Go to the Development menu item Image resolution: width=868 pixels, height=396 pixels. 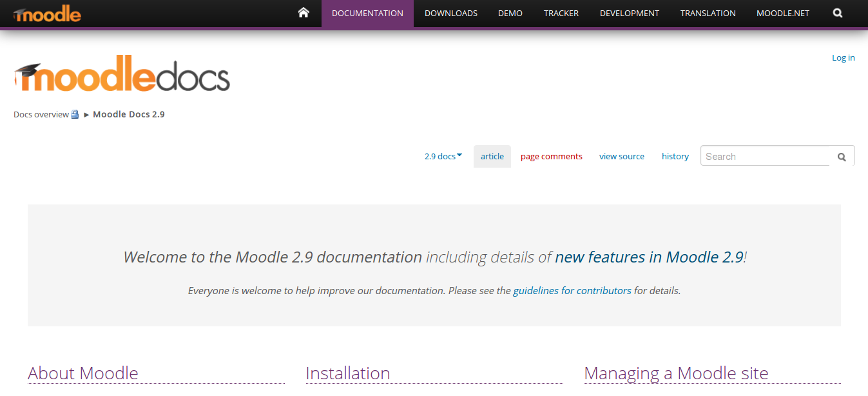630,13
